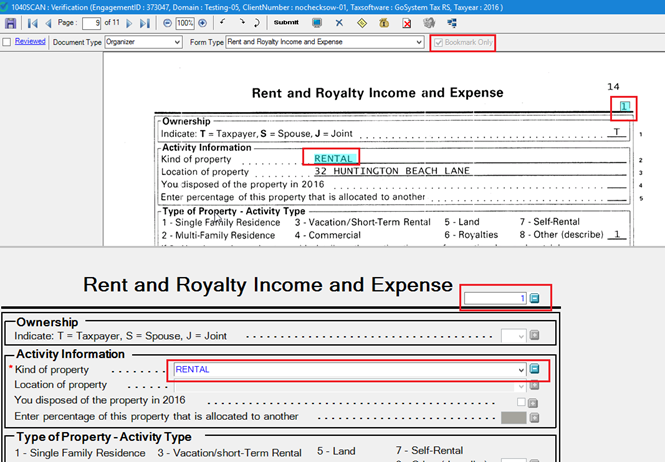Go to the previous page
665x462 pixels.
pos(47,22)
